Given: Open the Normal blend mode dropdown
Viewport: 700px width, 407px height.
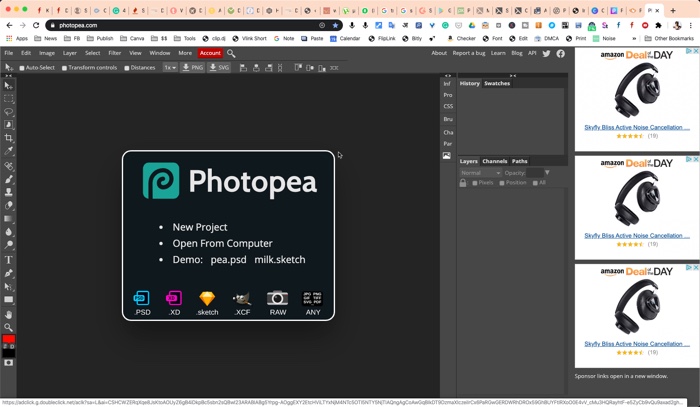Looking at the screenshot, I should pos(480,173).
